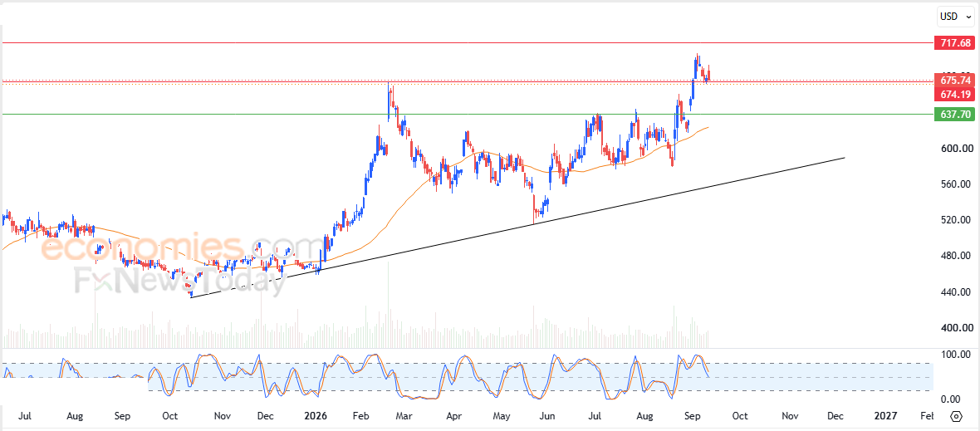Click the 100.00 oscillator axis value
Viewport: 980px width, 431px height.
(x=956, y=355)
